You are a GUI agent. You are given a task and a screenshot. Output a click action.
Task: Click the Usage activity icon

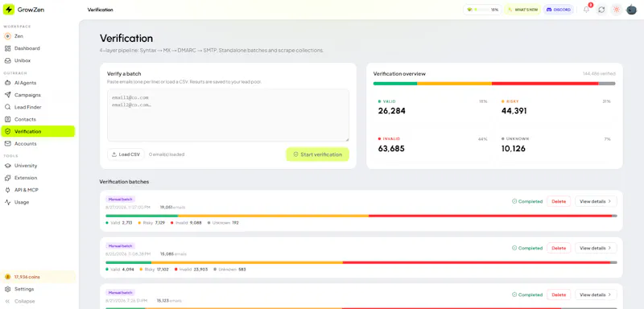[x=7, y=202]
